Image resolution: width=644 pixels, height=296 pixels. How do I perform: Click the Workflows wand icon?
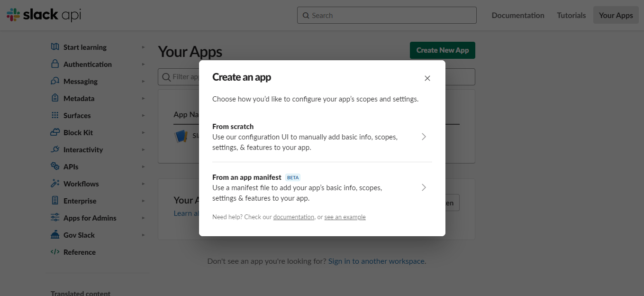[55, 184]
